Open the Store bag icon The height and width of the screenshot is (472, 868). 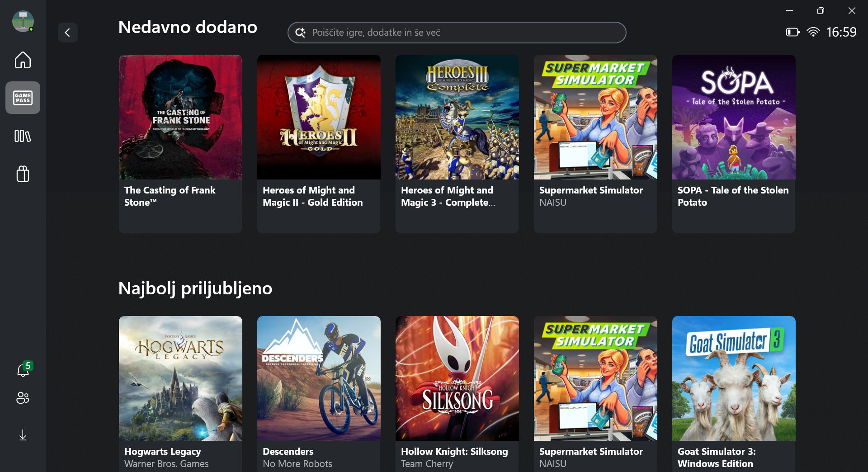coord(23,174)
